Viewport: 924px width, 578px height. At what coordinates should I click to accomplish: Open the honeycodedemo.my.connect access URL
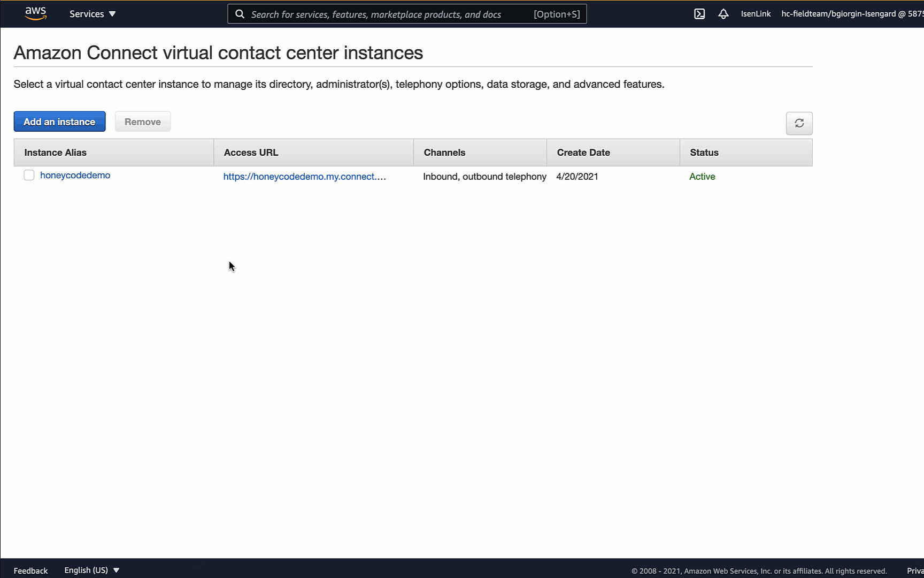(305, 177)
